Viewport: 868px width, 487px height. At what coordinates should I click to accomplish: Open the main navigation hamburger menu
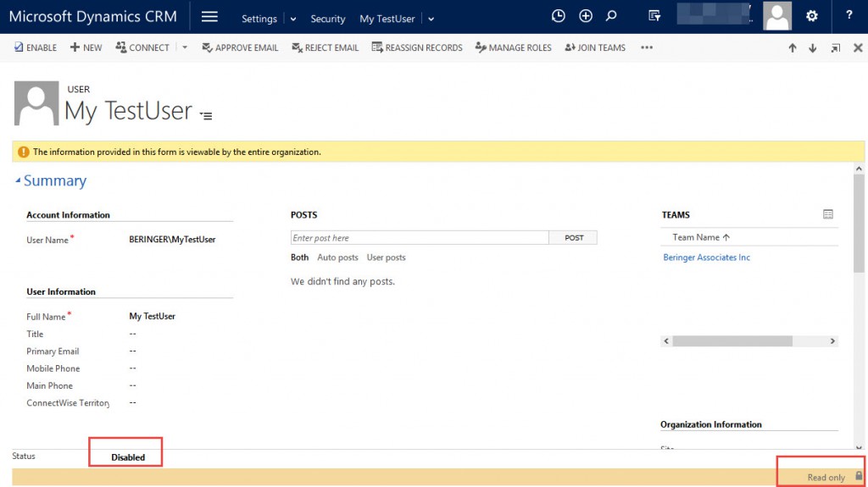pos(209,17)
